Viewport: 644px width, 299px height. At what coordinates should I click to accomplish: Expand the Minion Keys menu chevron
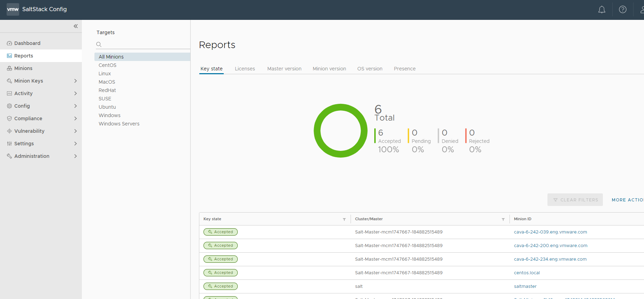(76, 81)
